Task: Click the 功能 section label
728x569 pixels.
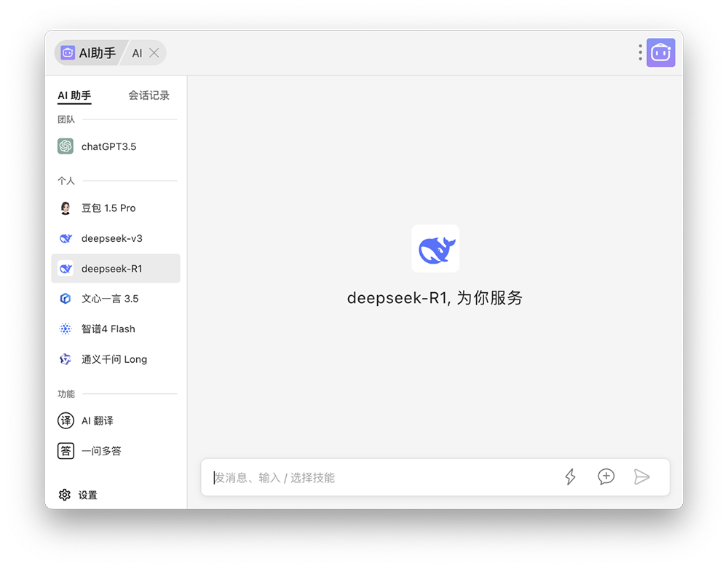Action: [x=66, y=394]
